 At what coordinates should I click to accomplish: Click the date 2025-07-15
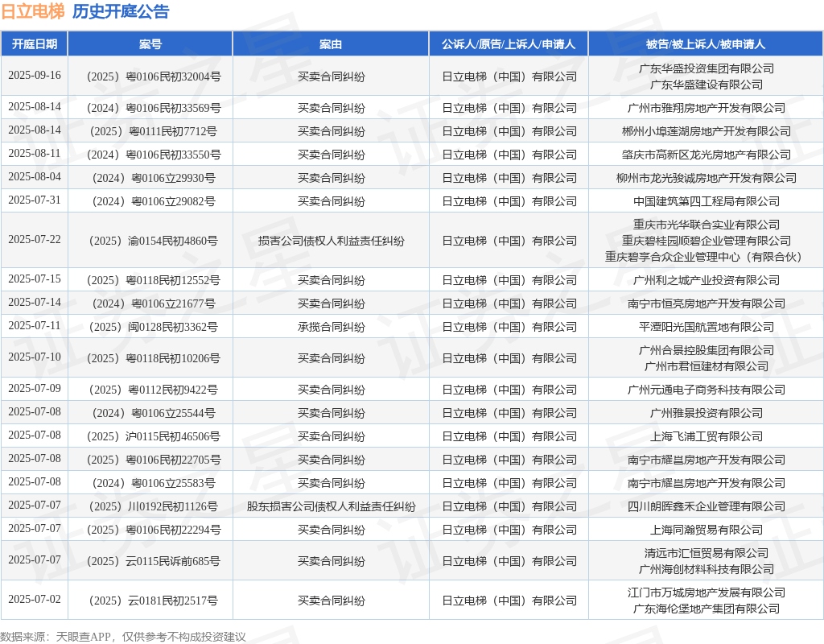pyautogui.click(x=34, y=279)
